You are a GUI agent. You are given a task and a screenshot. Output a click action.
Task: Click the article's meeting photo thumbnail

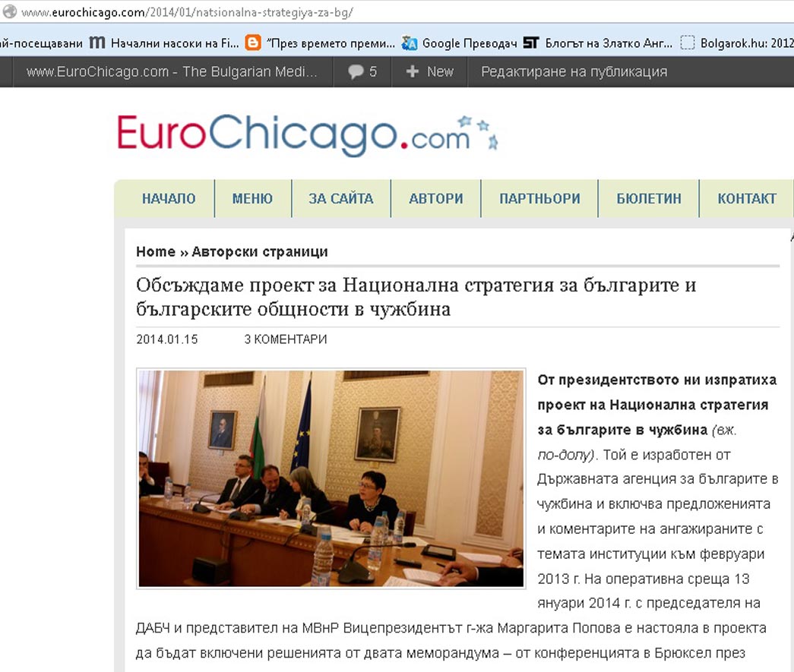pos(331,479)
